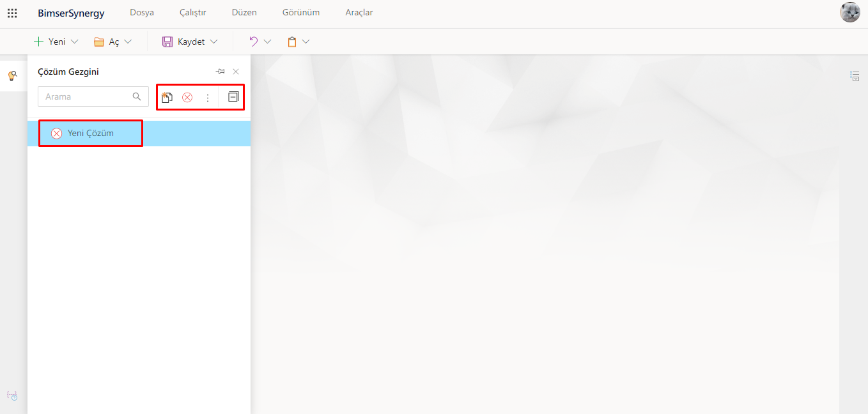
Task: Open the Dosya menu
Action: click(142, 13)
